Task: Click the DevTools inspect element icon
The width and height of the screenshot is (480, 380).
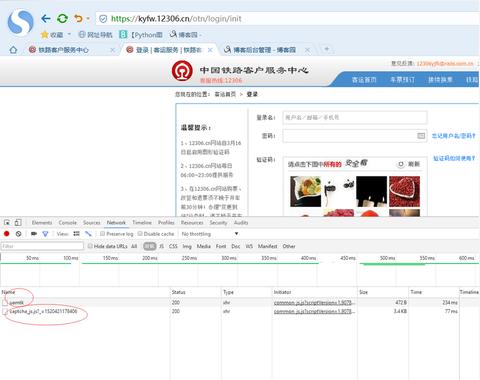Action: (7, 222)
